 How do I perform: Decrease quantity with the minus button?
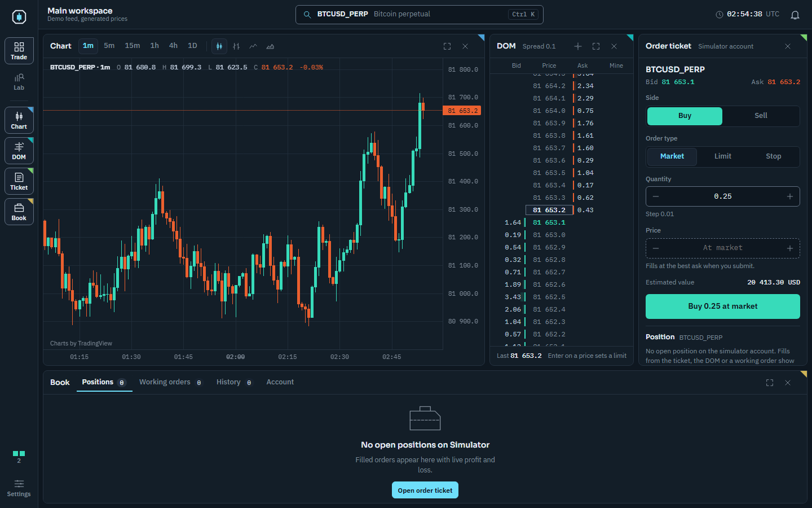pos(656,196)
